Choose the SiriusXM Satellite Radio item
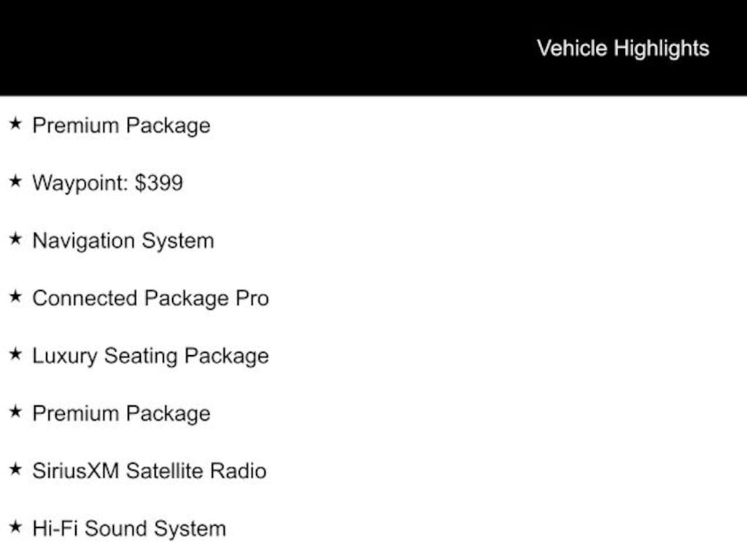This screenshot has width=747, height=560. pyautogui.click(x=150, y=471)
